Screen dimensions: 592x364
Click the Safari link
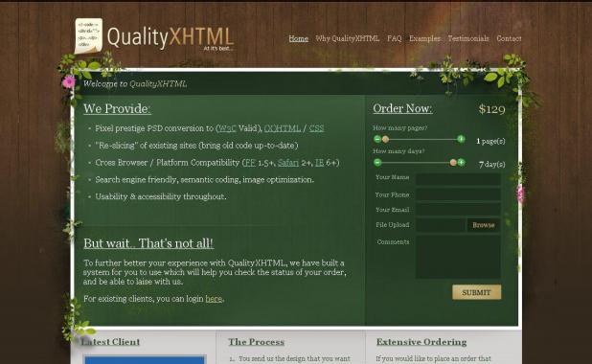(288, 163)
